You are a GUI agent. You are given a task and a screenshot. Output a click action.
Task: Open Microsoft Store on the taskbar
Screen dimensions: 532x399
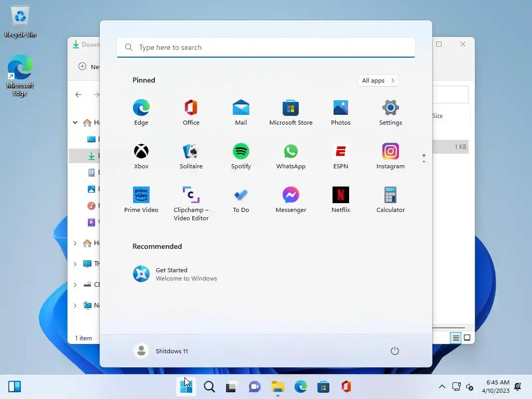click(323, 387)
